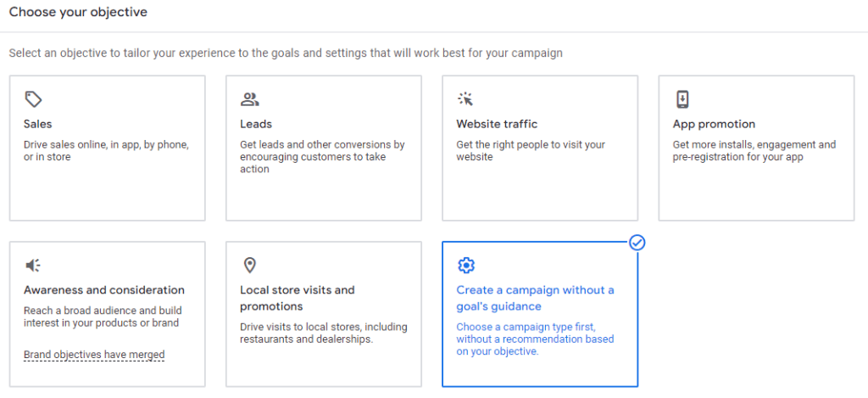The height and width of the screenshot is (398, 868).
Task: Click Create a campaign without a goal's guidance
Action: tap(535, 298)
